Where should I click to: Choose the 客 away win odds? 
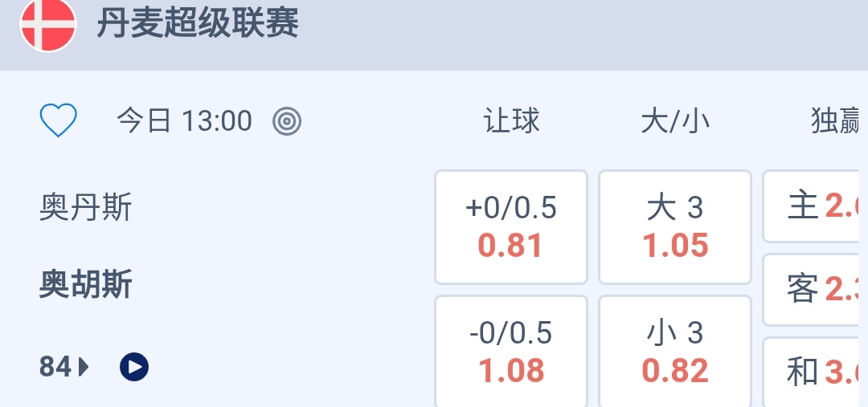tap(816, 290)
